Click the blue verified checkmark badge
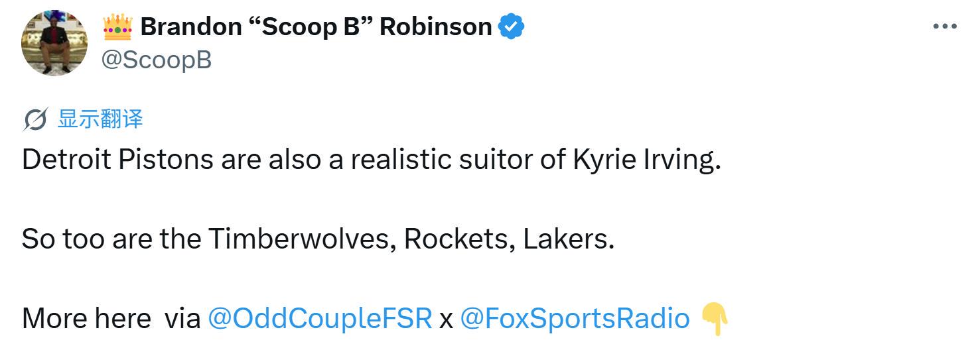Screen dimensions: 980x344 coord(512,27)
